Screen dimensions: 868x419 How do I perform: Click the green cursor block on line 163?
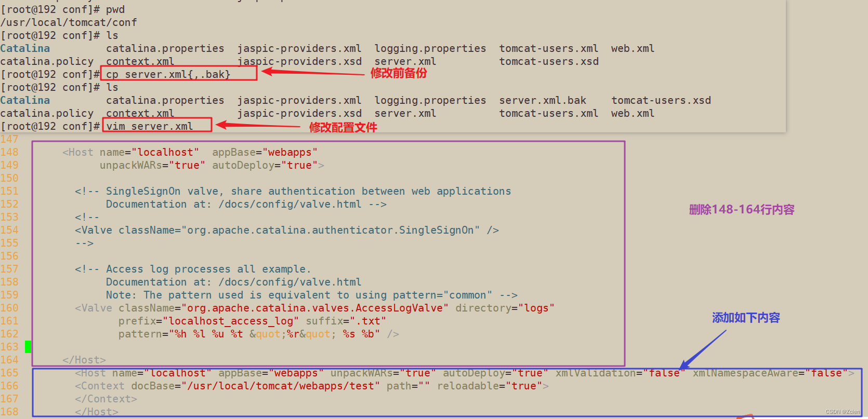click(x=28, y=347)
